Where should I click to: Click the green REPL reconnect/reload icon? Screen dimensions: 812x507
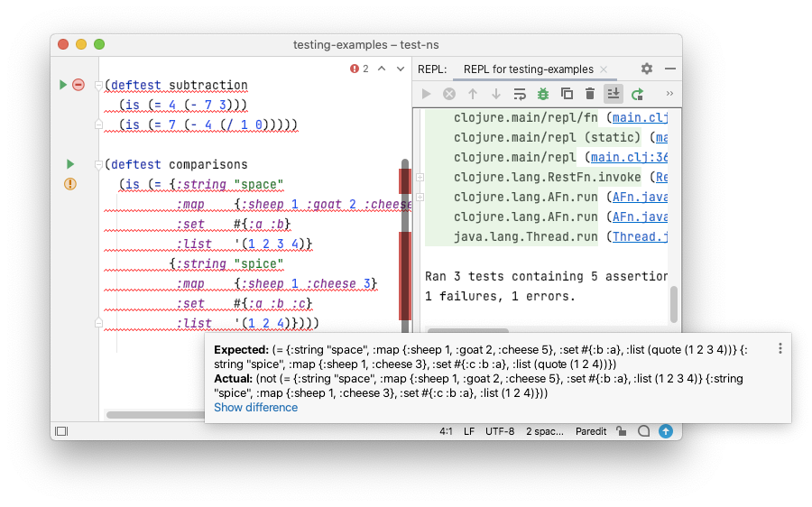[637, 94]
